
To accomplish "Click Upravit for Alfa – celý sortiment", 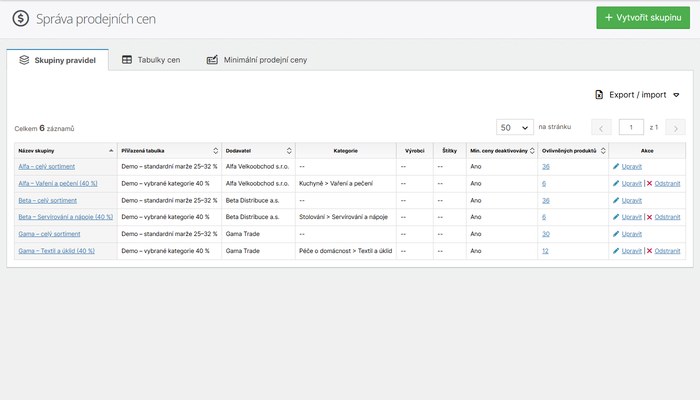I will [x=632, y=167].
